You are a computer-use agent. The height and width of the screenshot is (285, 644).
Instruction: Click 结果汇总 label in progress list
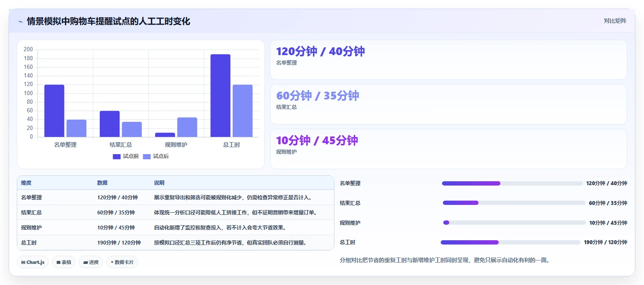click(350, 203)
